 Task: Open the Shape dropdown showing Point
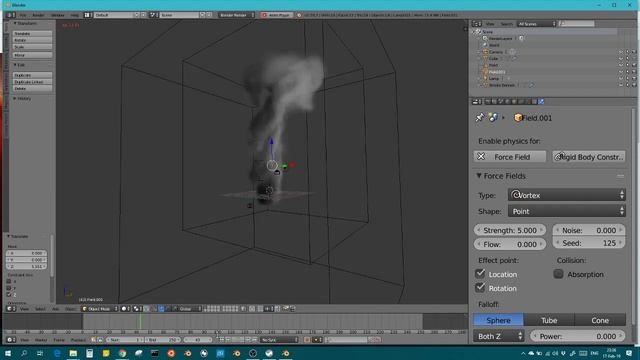pyautogui.click(x=567, y=211)
